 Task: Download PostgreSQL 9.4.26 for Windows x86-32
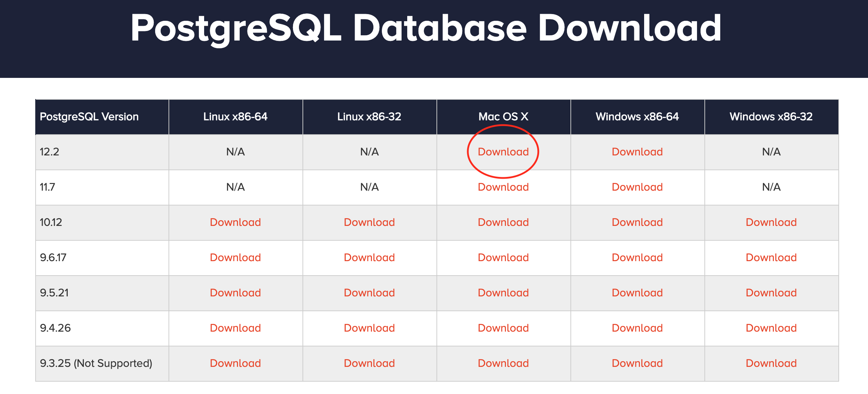coord(771,328)
